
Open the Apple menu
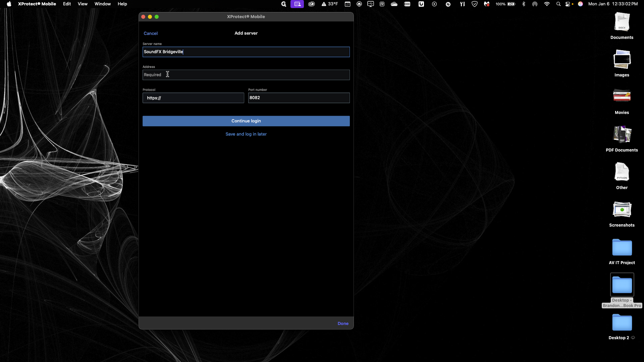coord(9,4)
